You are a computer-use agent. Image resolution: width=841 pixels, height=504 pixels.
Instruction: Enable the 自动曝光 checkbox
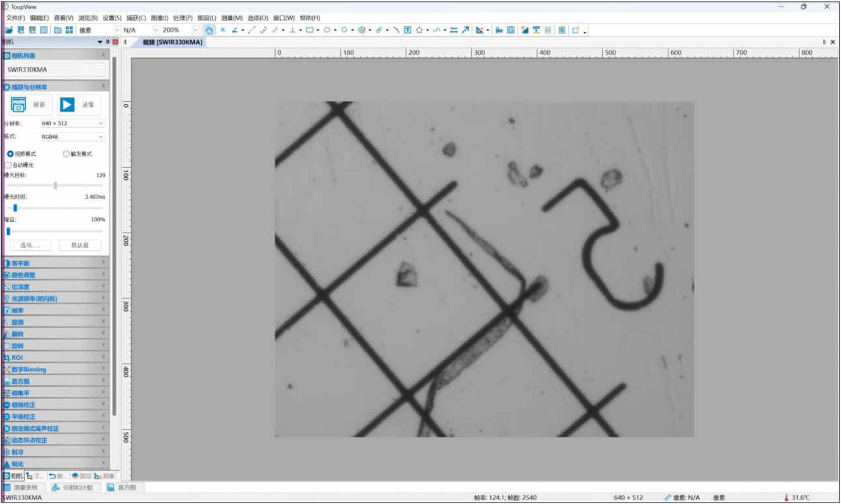[x=8, y=165]
